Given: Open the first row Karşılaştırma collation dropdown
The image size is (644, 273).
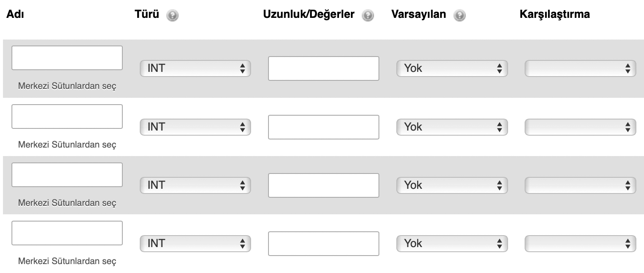Looking at the screenshot, I should click(580, 68).
